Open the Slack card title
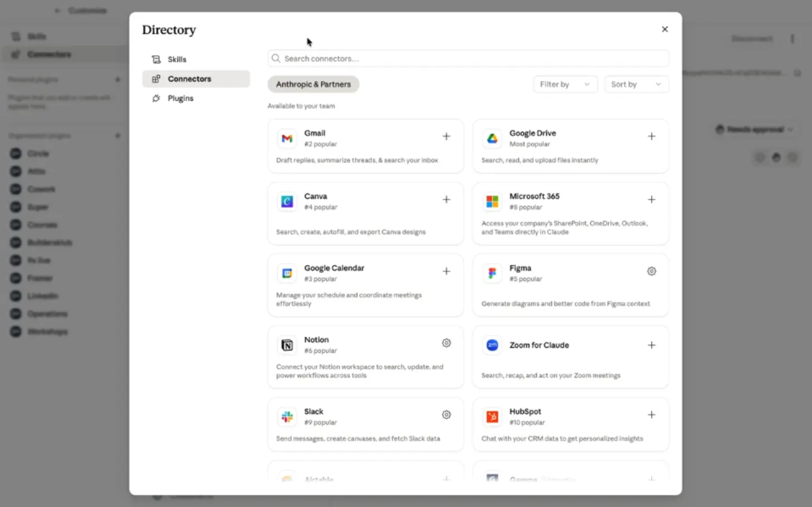Image resolution: width=812 pixels, height=507 pixels. 314,411
